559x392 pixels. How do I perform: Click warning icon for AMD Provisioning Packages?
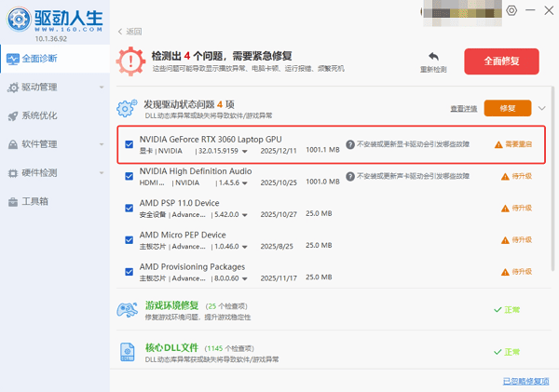click(x=505, y=272)
